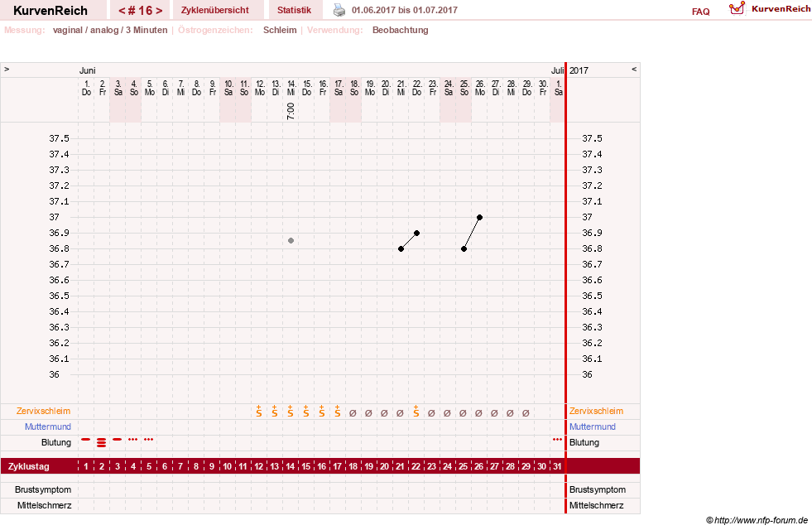Screen dimensions: 812x530
Task: Click the spotting dots on cycle day 31
Action: pos(557,440)
